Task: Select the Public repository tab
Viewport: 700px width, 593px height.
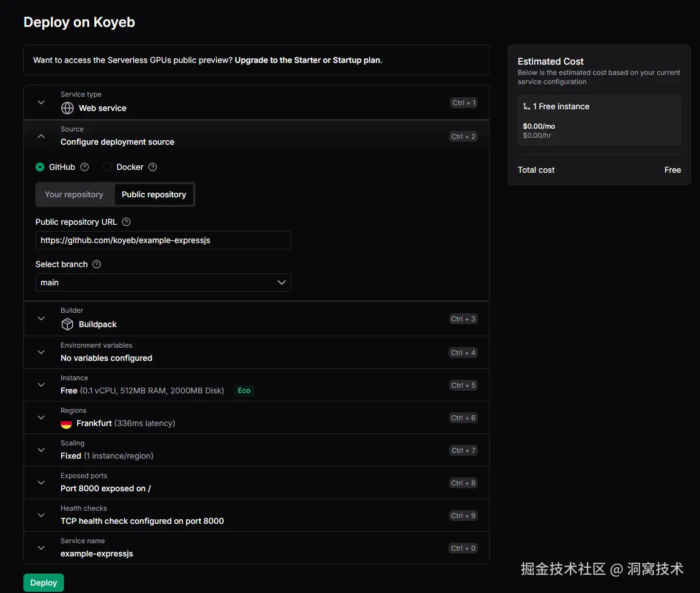Action: coord(154,194)
